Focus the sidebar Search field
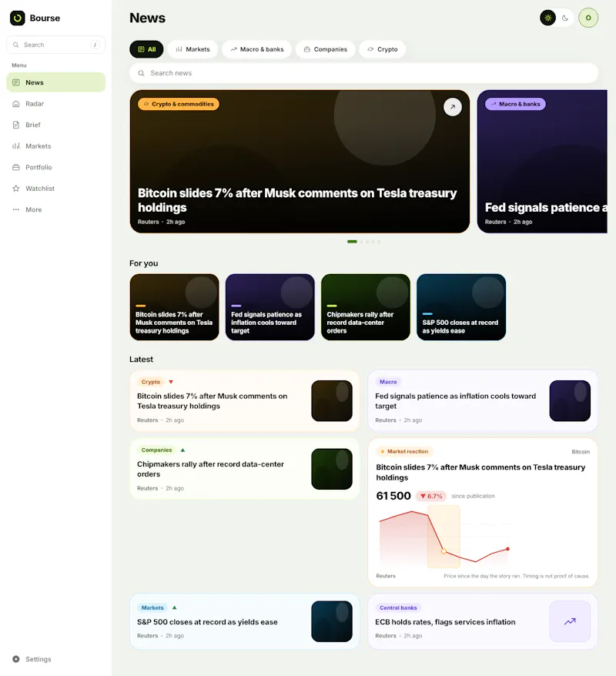Viewport: 616px width, 676px height. (x=55, y=45)
